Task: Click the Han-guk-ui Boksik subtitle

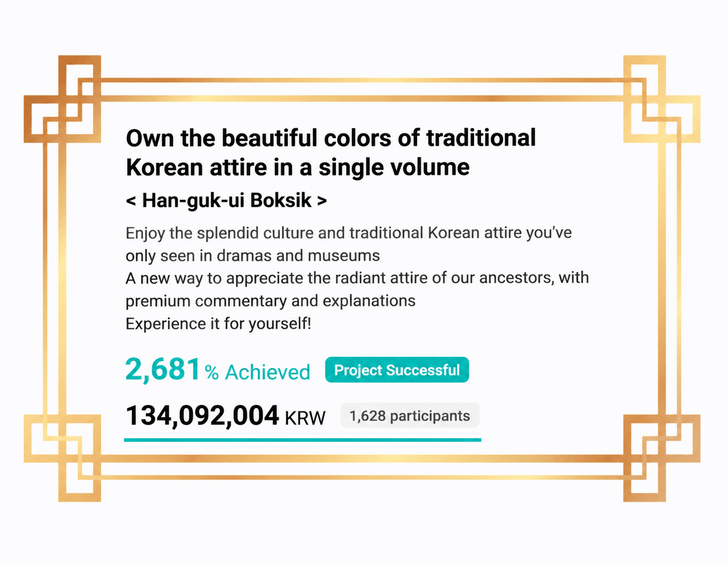Action: click(x=227, y=200)
